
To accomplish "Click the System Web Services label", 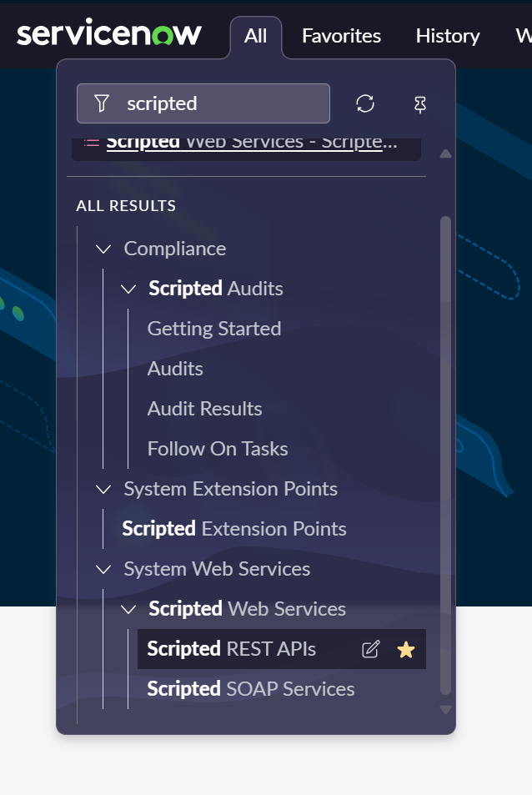I will point(217,570).
